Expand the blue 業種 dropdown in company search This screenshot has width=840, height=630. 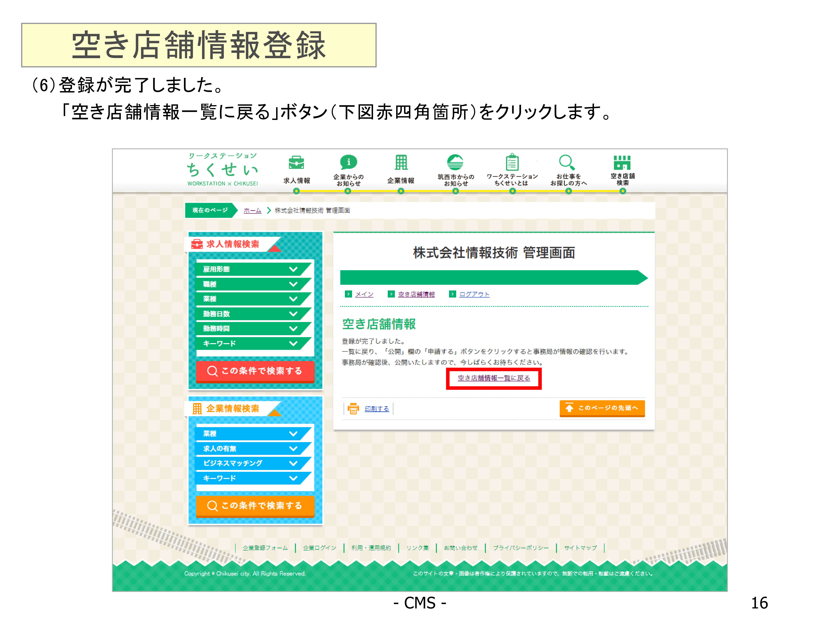coord(253,434)
